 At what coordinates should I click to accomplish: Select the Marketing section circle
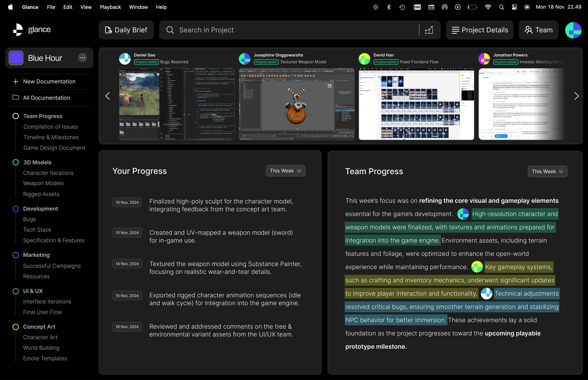click(x=15, y=255)
